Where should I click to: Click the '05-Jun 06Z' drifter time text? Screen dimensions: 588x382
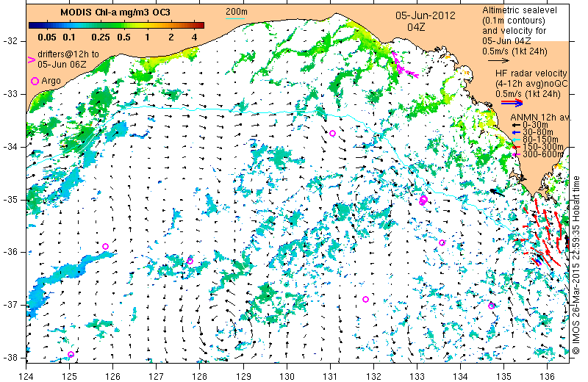click(62, 65)
